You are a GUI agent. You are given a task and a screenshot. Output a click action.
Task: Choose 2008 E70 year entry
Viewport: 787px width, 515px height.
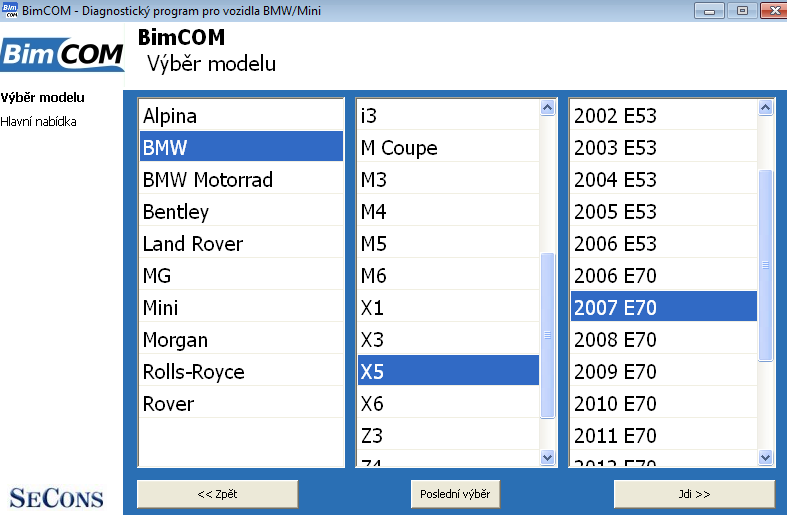coord(664,339)
